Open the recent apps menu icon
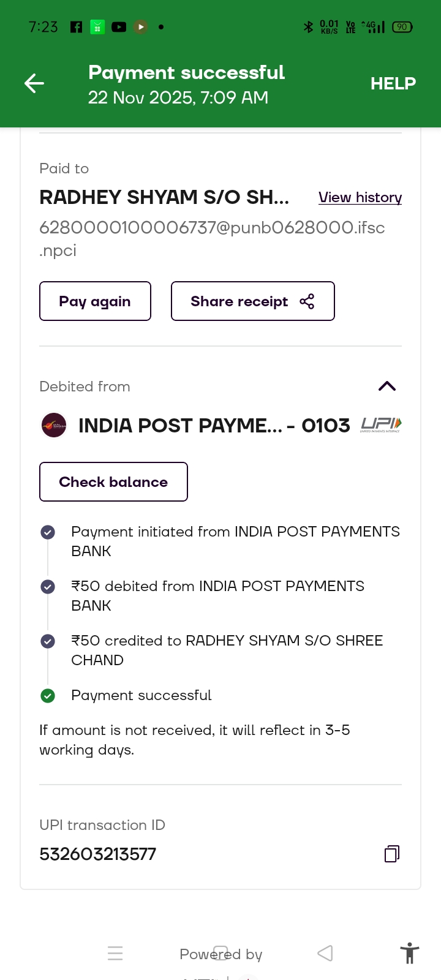The height and width of the screenshot is (980, 441). pyautogui.click(x=115, y=953)
